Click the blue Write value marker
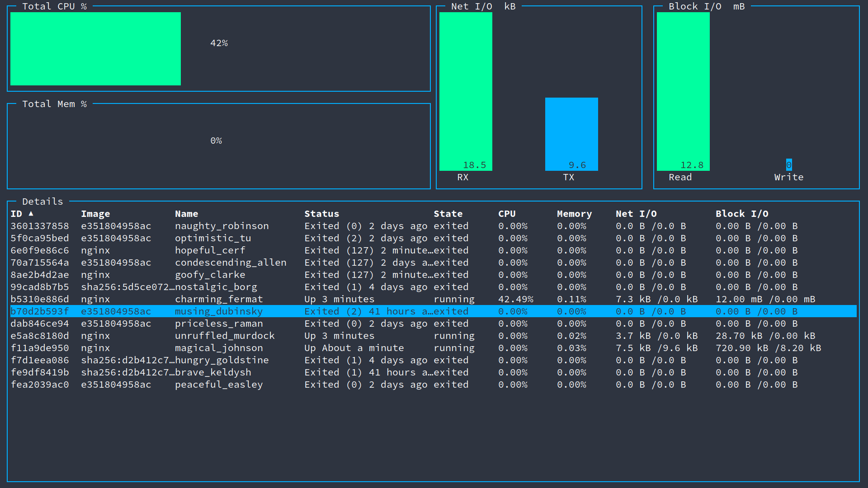Screen dimensions: 868x488 [x=789, y=165]
